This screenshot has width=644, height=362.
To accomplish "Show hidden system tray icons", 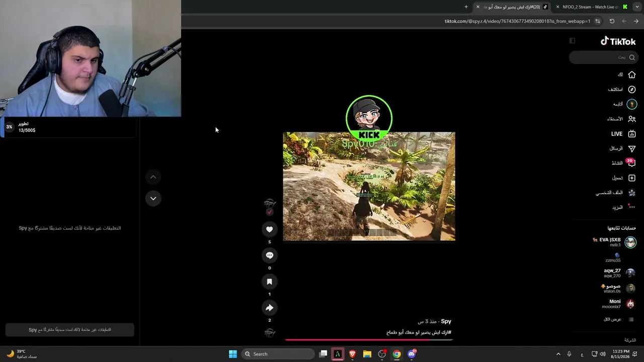I will (x=558, y=354).
